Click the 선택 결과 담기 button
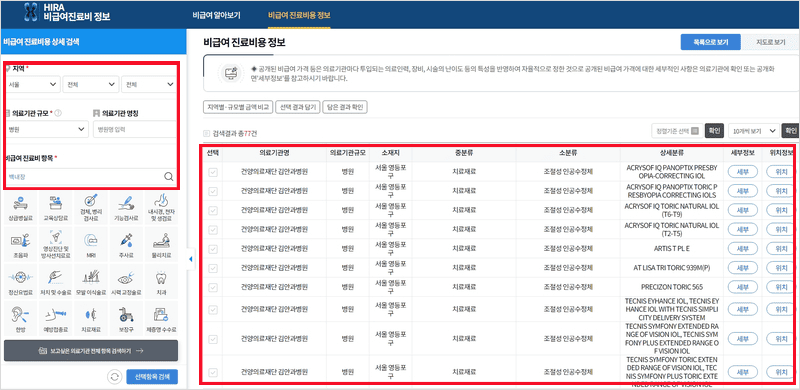Image resolution: width=800 pixels, height=390 pixels. point(297,107)
